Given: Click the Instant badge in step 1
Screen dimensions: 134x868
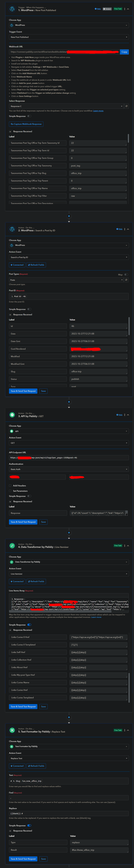Looking at the screenshot, I should pyautogui.click(x=107, y=9).
